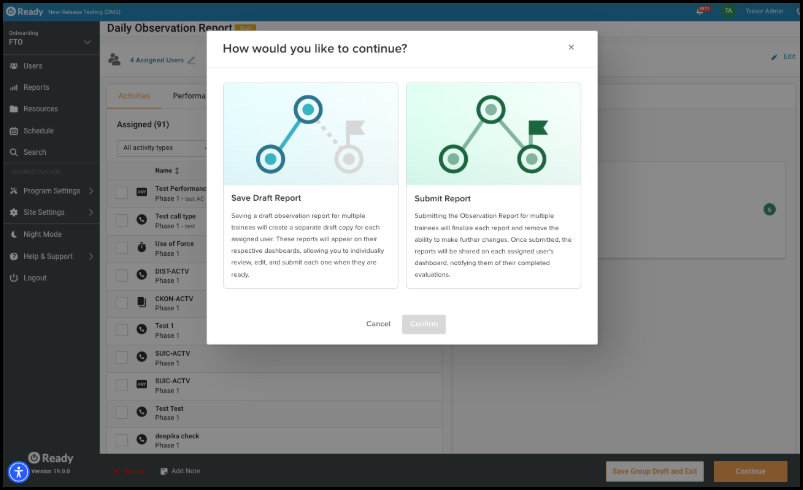The width and height of the screenshot is (803, 490).
Task: Click the DIST-ACTV phone icon
Action: coord(142,274)
